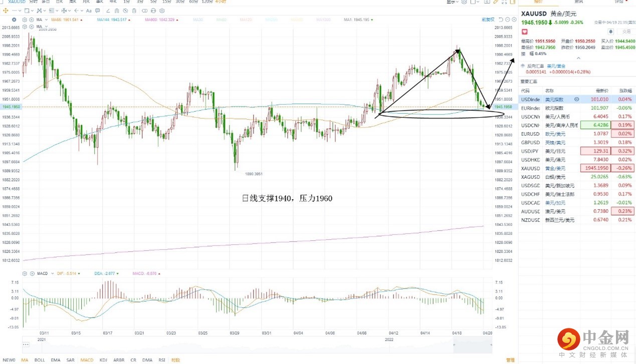This screenshot has height=364, width=636.
Task: Toggle 前复权 price adjustment
Action: pyautogui.click(x=488, y=20)
